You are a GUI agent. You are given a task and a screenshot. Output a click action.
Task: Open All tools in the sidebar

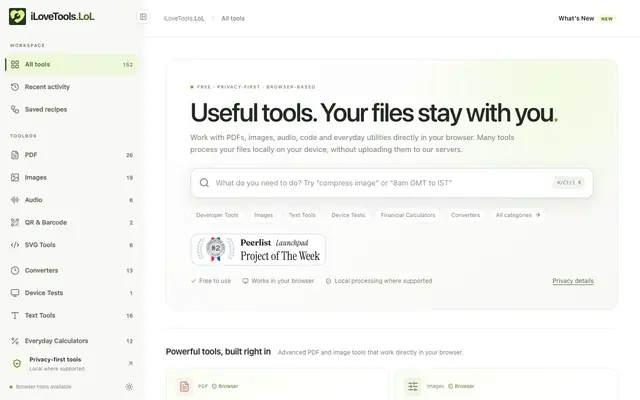point(72,64)
